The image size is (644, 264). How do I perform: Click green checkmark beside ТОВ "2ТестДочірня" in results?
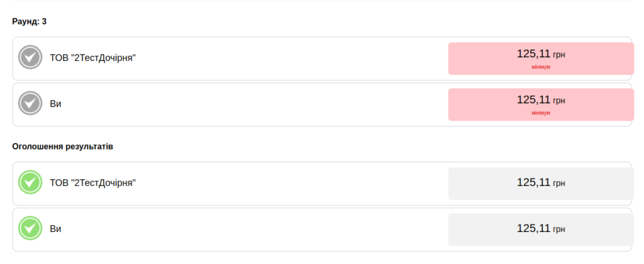point(30,182)
